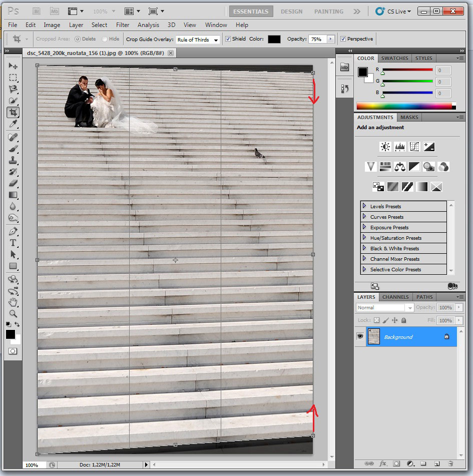473x476 pixels.
Task: Select the Move tool
Action: [13, 66]
